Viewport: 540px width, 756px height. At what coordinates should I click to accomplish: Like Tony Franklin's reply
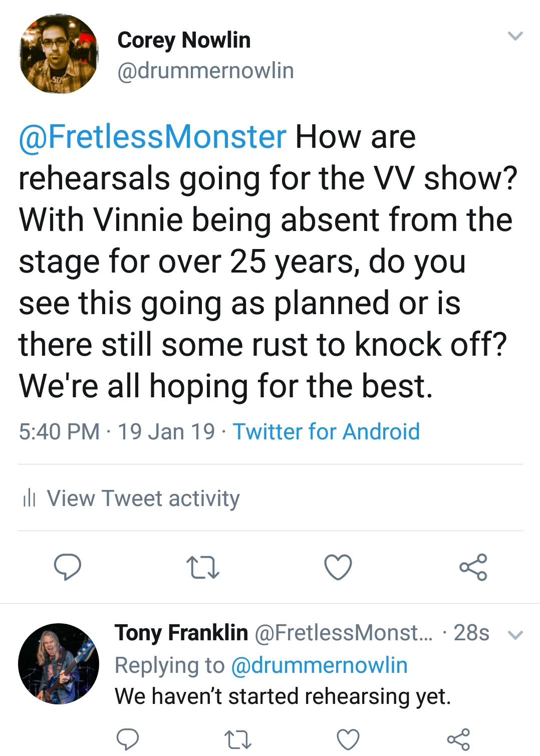pos(348,739)
